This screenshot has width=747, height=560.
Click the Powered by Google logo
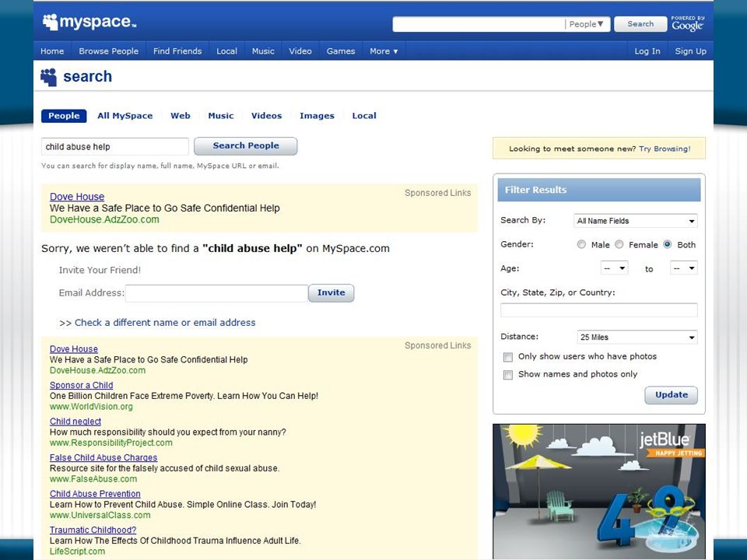coord(687,23)
